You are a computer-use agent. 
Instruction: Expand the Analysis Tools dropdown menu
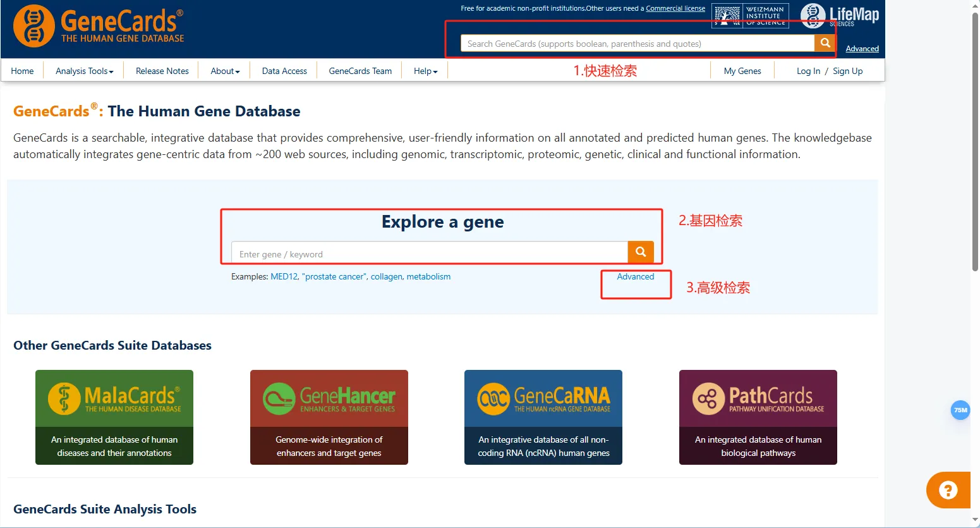pyautogui.click(x=84, y=71)
